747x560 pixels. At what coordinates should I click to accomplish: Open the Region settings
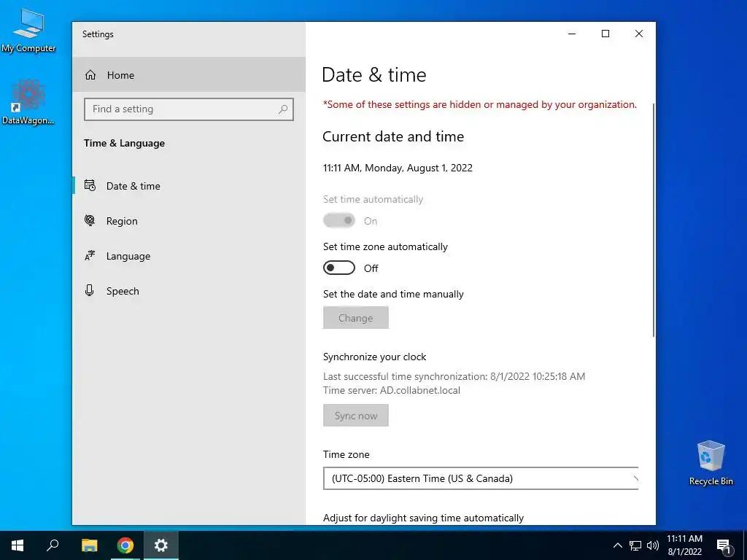(189, 221)
